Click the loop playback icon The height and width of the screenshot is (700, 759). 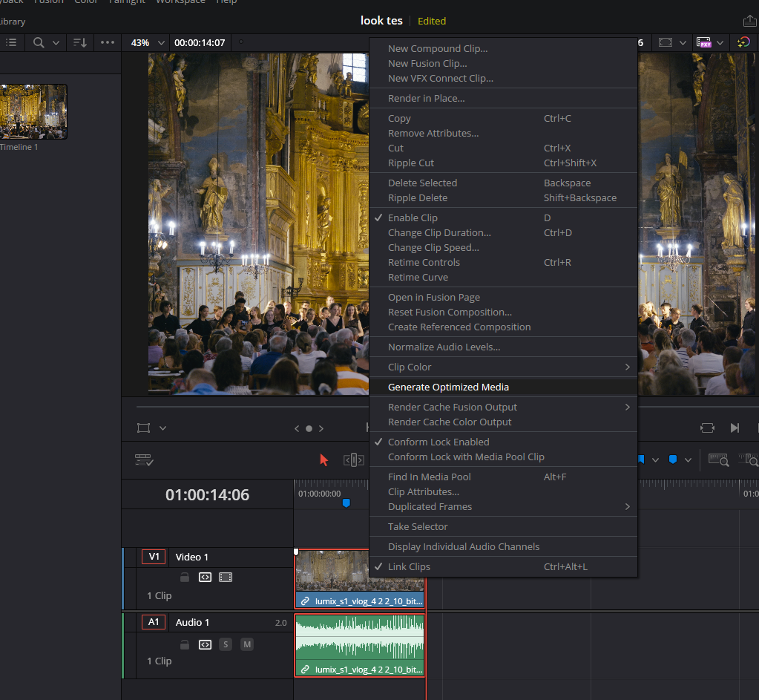tap(707, 428)
